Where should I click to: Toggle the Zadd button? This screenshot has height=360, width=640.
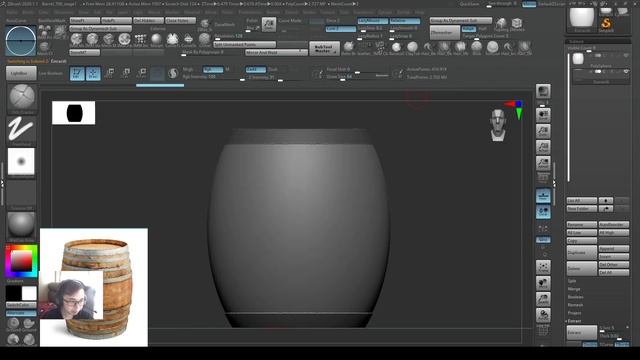[x=256, y=69]
